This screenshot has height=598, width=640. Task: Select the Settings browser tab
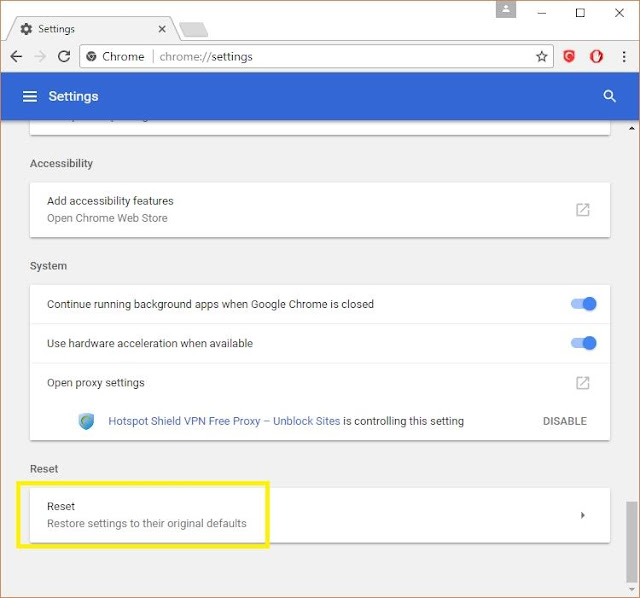pyautogui.click(x=92, y=29)
